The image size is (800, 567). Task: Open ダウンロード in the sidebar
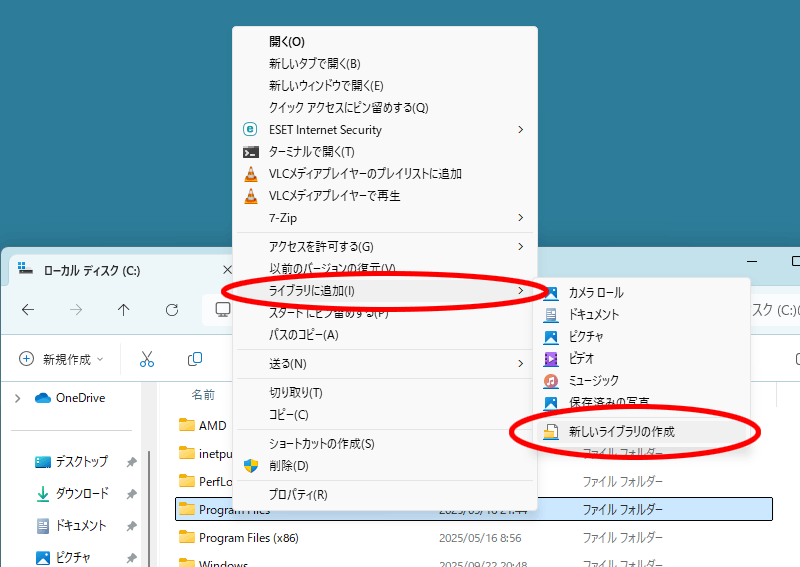click(x=81, y=493)
